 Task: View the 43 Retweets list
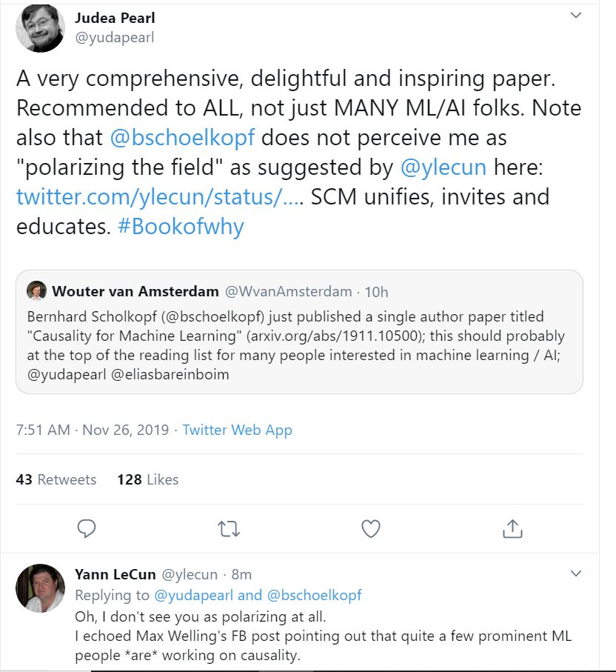click(x=56, y=479)
